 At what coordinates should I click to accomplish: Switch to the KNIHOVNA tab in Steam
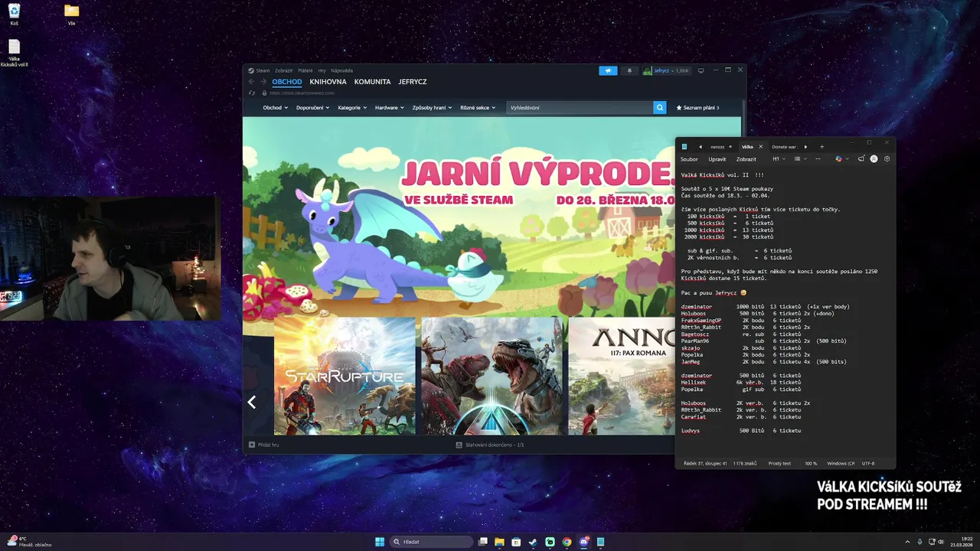tap(328, 82)
